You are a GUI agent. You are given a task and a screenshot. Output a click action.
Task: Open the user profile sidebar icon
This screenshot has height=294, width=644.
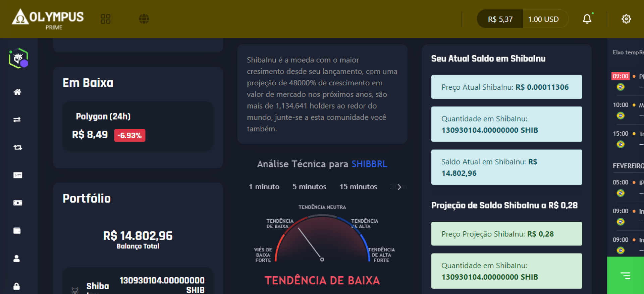pos(16,259)
